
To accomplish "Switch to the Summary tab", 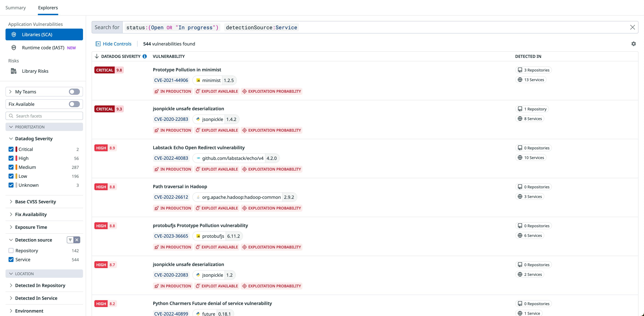I will [15, 8].
